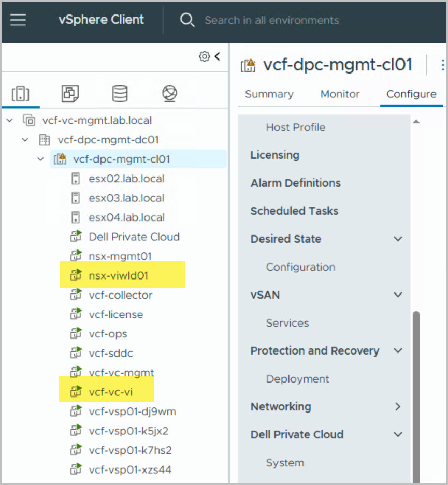Expand the Networking section chevron
448x485 pixels.
(398, 406)
